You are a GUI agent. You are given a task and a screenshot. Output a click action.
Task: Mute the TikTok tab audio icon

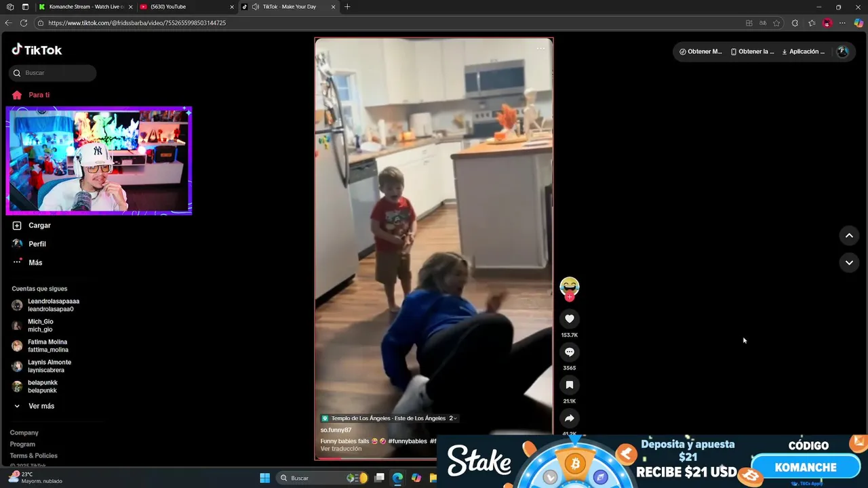[x=255, y=7]
